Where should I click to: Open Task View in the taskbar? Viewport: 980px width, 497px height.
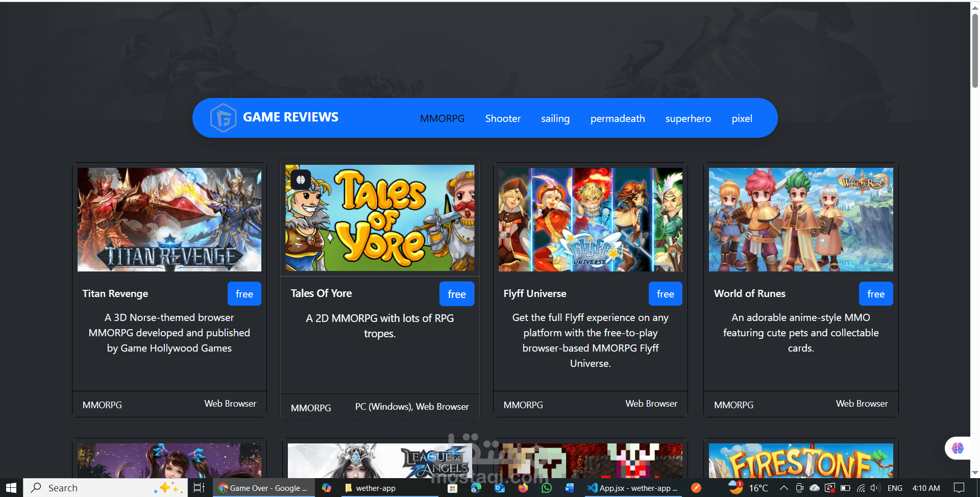click(x=199, y=488)
